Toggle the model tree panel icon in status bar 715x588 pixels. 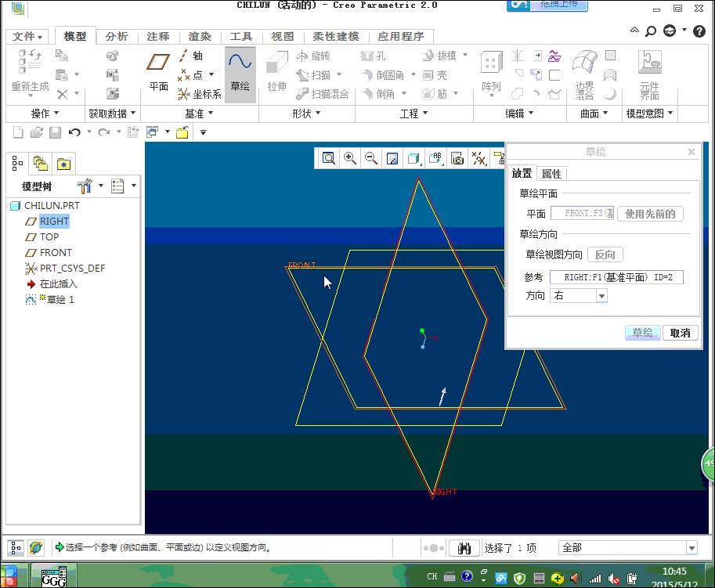tap(16, 547)
